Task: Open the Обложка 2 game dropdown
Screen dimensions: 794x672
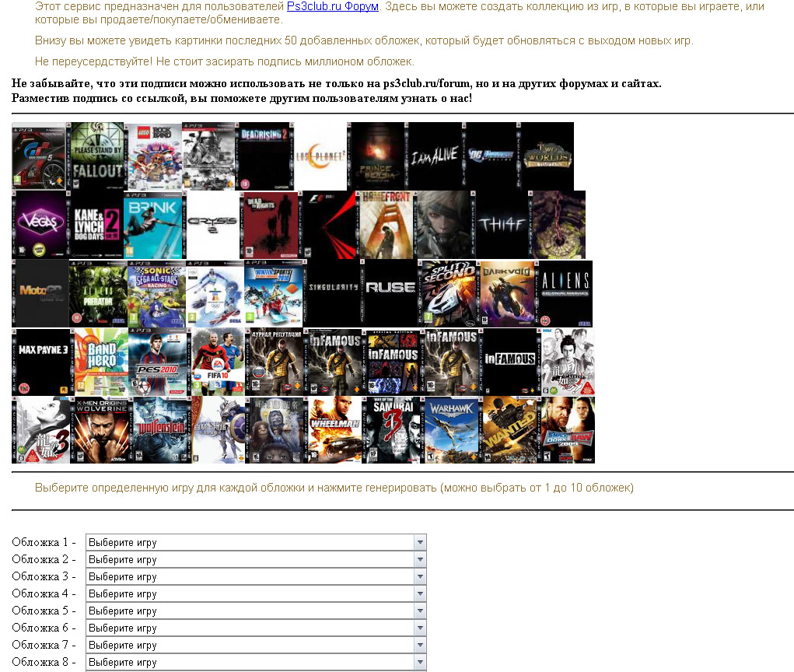Action: pos(256,559)
